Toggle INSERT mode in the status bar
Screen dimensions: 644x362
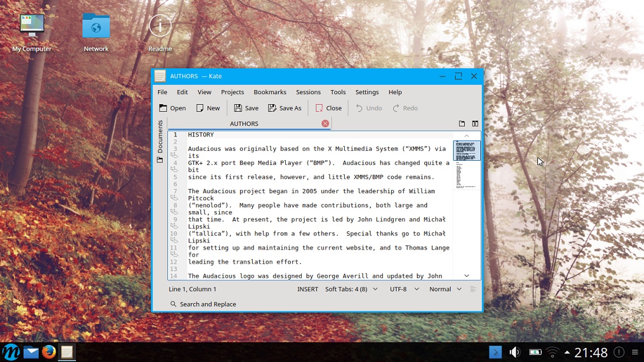coord(308,289)
